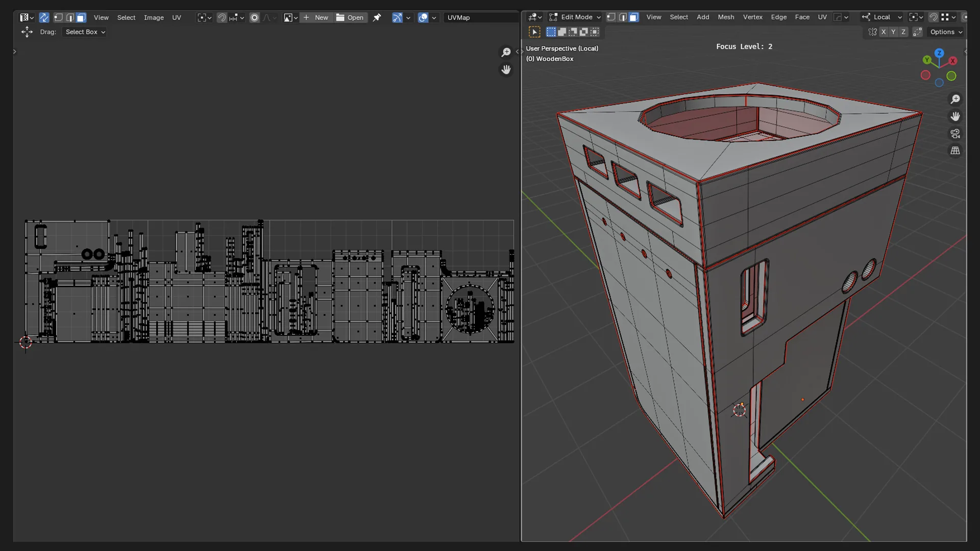Toggle proportional editing in UV editor
Image resolution: width=980 pixels, height=551 pixels.
pyautogui.click(x=255, y=17)
